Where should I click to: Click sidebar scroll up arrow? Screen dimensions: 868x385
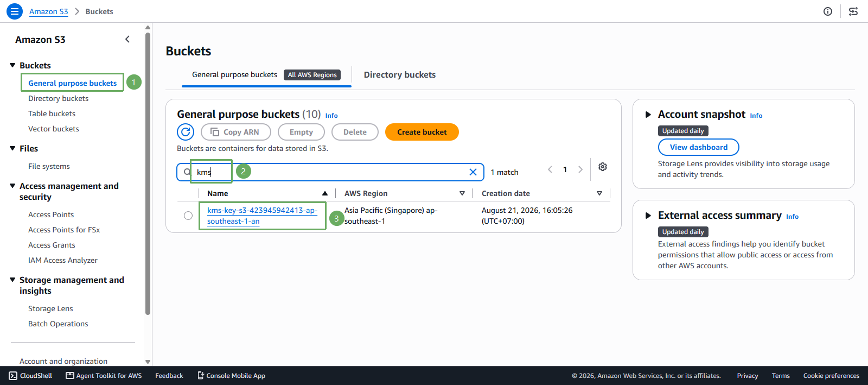(148, 27)
